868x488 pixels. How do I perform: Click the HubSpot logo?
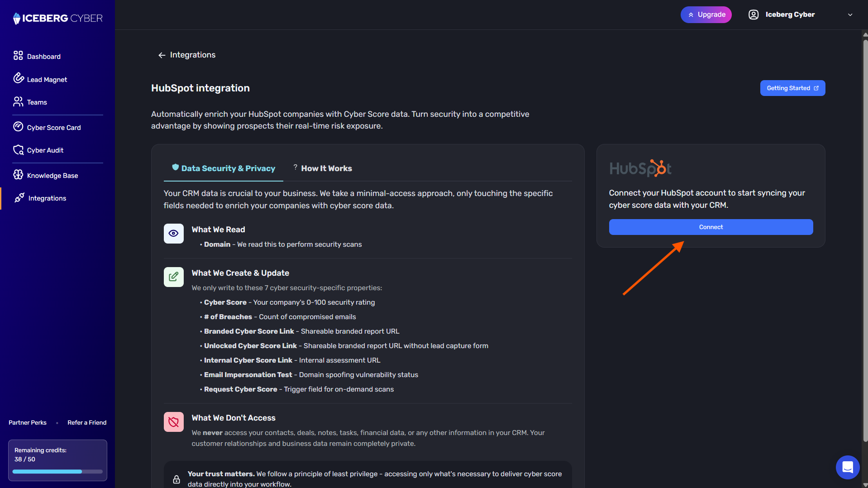[x=640, y=168]
